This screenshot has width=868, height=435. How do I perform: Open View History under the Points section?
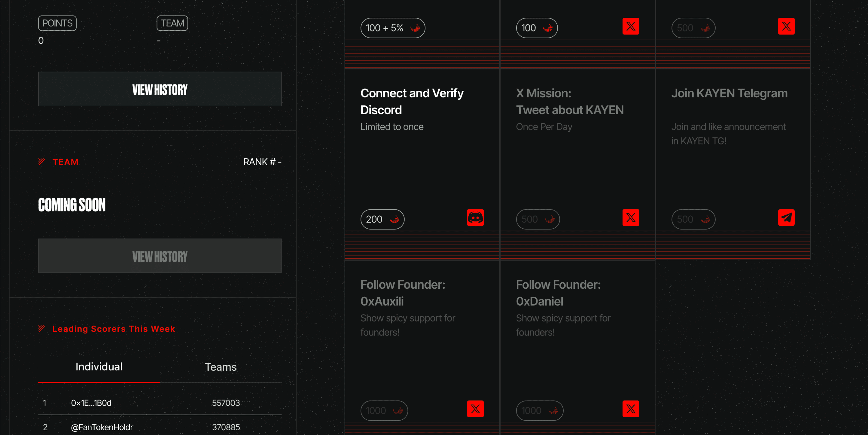click(x=160, y=89)
